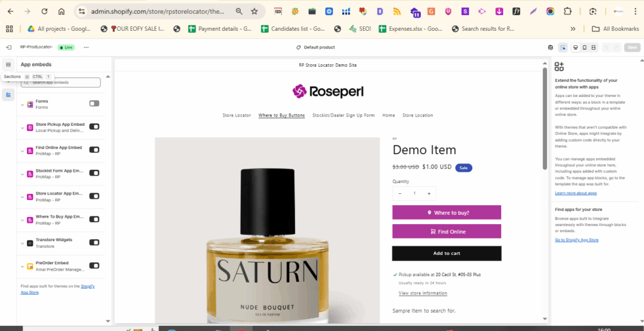Switch to mobile preview icon
644x331 pixels.
(584, 47)
